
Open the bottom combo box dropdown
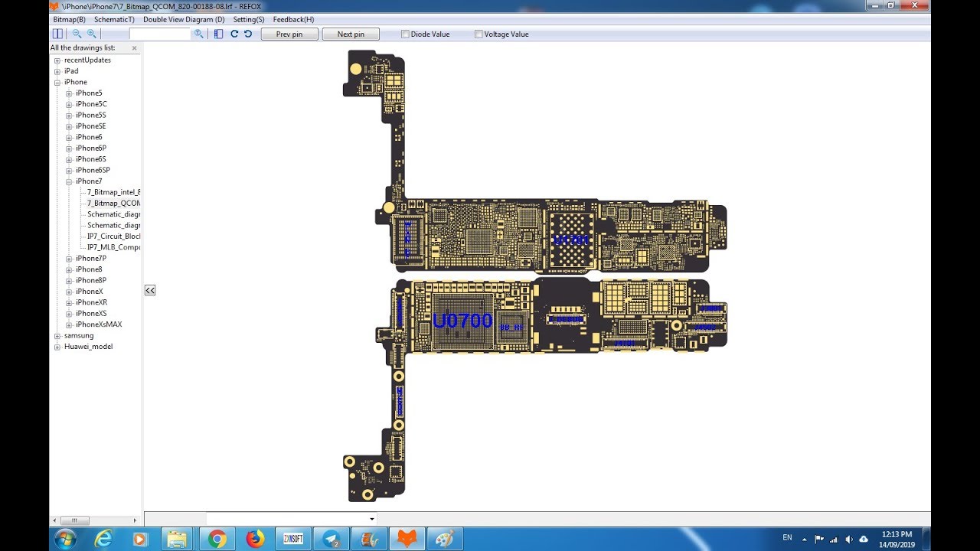point(371,519)
